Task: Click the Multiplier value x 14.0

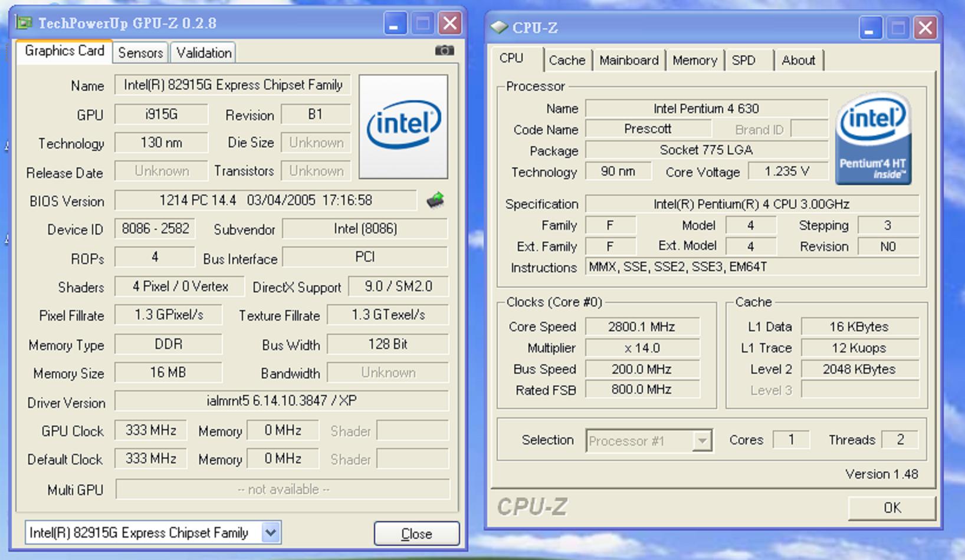Action: [642, 348]
